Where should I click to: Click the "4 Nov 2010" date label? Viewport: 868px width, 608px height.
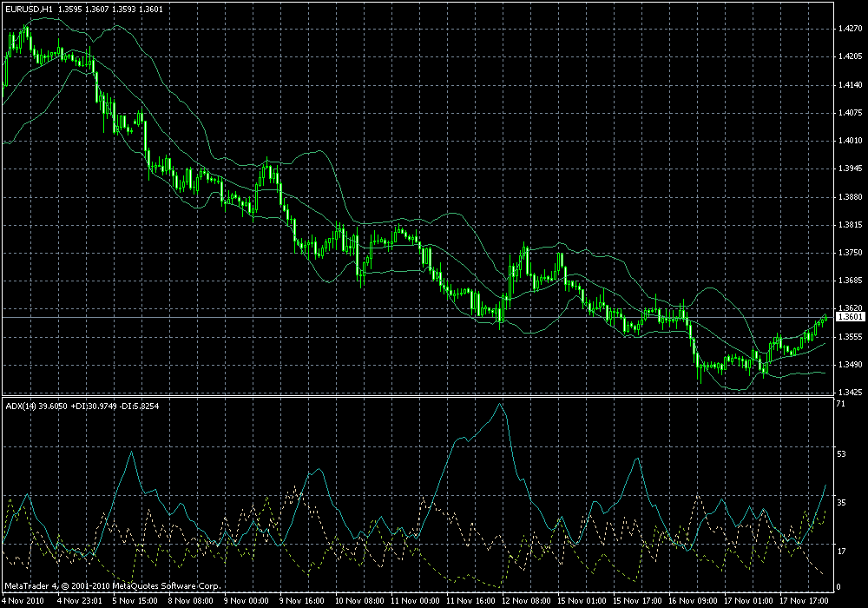point(23,601)
